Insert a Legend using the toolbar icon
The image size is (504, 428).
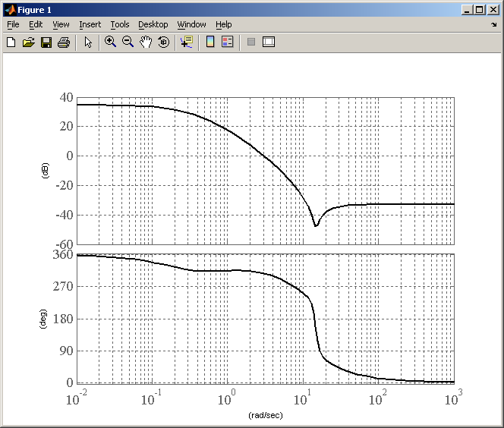coord(228,42)
